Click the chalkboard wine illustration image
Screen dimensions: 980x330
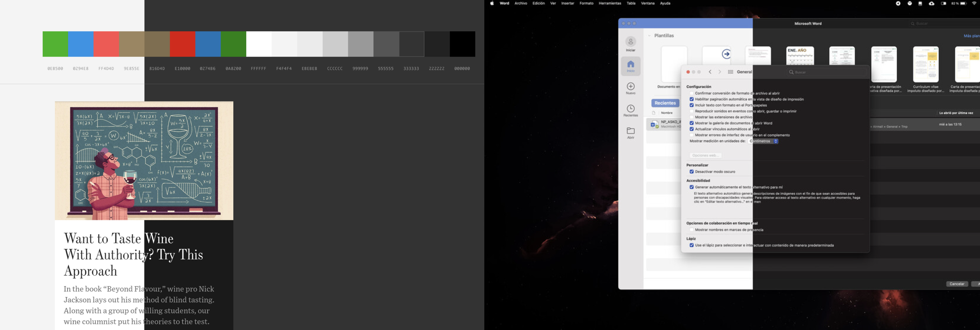(144, 161)
